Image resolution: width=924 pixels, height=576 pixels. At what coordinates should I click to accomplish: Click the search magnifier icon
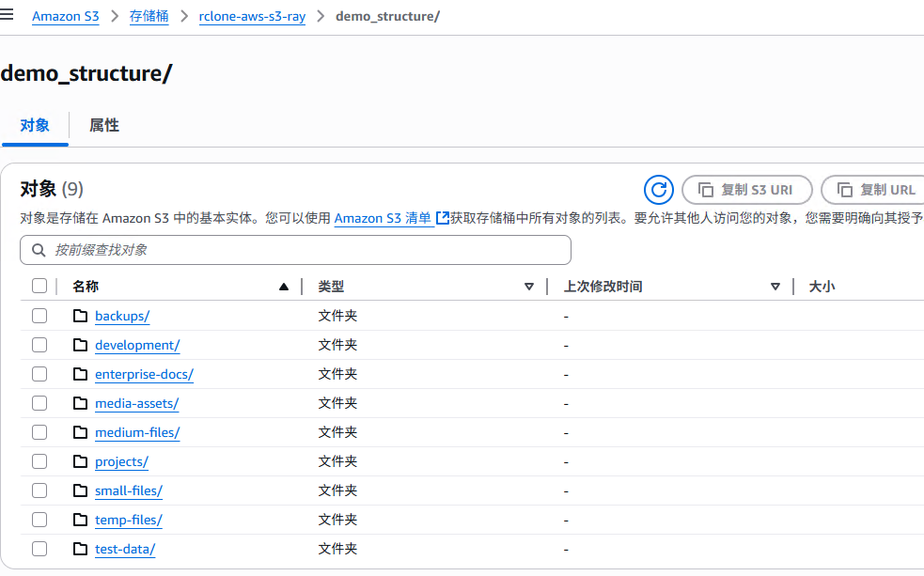39,250
